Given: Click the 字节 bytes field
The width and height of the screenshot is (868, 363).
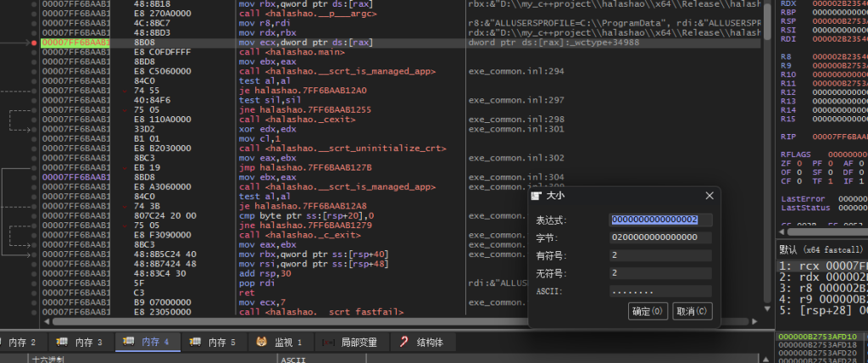Looking at the screenshot, I should [x=660, y=237].
